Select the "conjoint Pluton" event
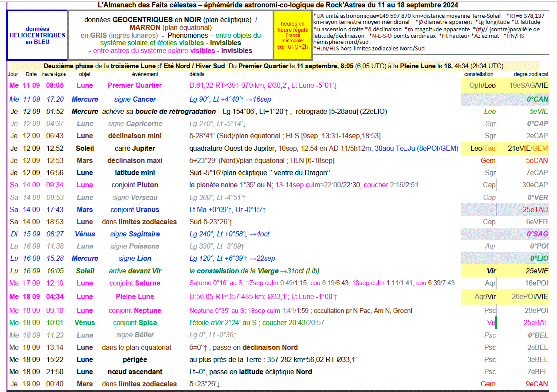 [135, 185]
